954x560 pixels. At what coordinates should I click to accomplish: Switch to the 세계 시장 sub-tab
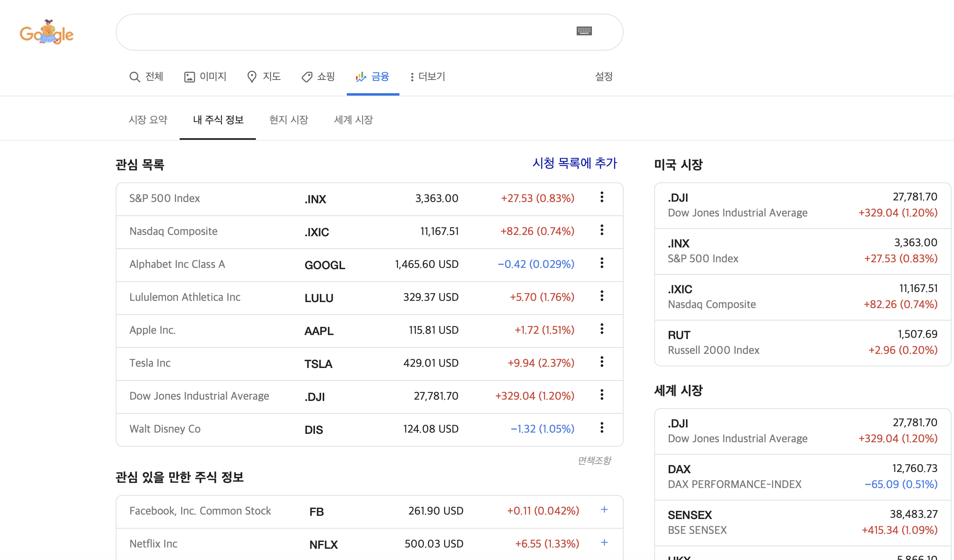tap(353, 120)
